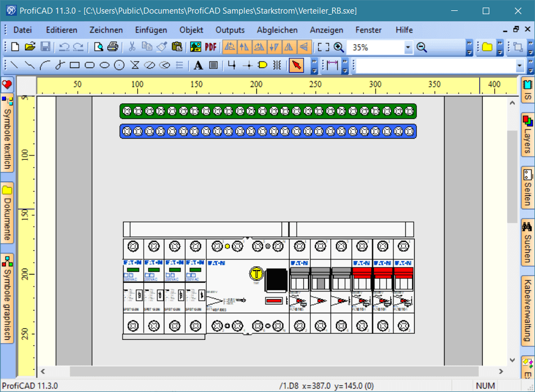Open the Outputs menu

(x=230, y=30)
